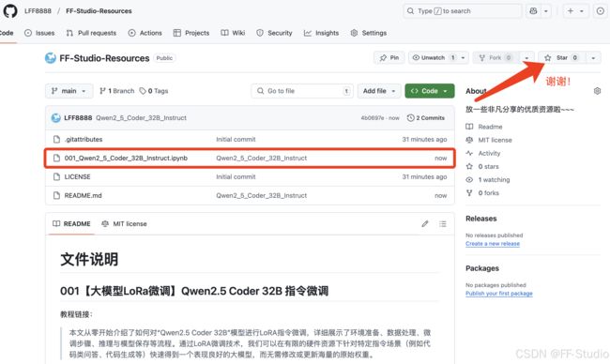
Task: Focus the Go to file search box
Action: (x=302, y=91)
